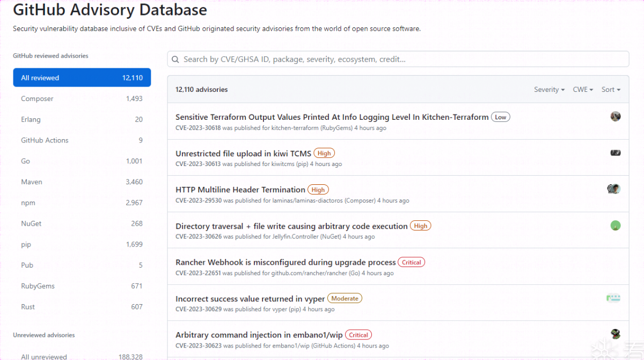Click CVE-2023-30629 identifier text
Viewport: 644px width, 360px height.
click(x=198, y=309)
